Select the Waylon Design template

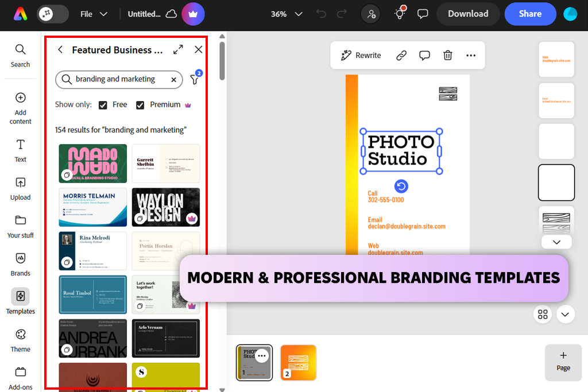pos(166,207)
